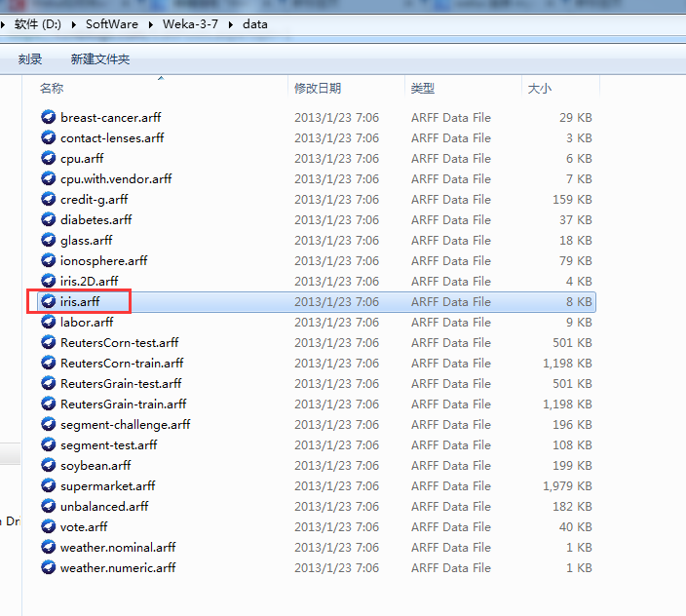Open the 软件 (D:) drive breadcrumb

coord(38,24)
